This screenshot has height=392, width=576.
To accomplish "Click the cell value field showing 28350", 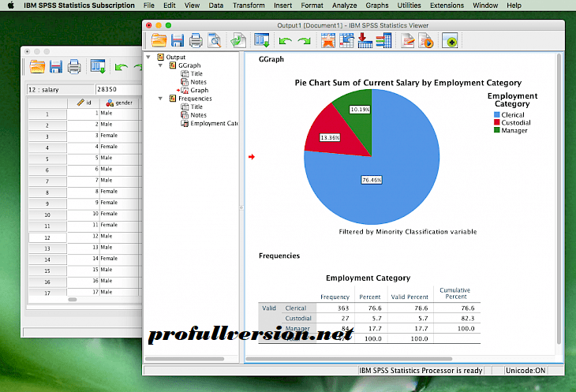I will [118, 89].
